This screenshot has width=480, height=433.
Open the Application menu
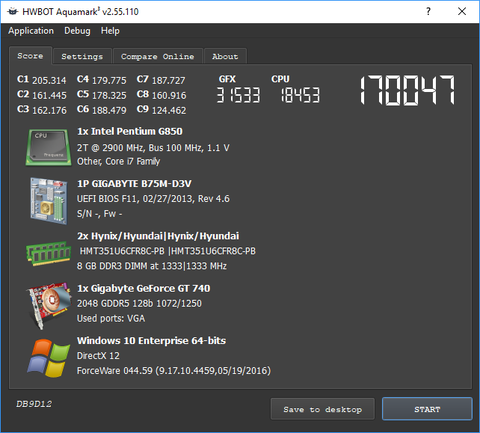31,31
